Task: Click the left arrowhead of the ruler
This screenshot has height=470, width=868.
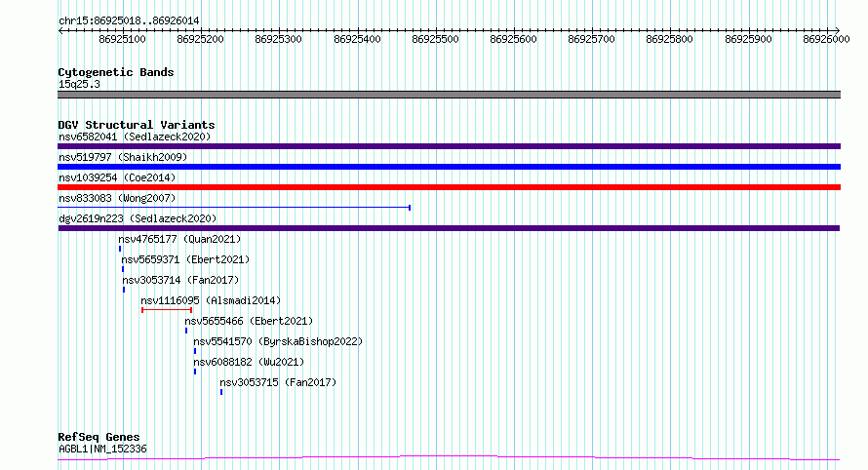Action: pos(60,31)
